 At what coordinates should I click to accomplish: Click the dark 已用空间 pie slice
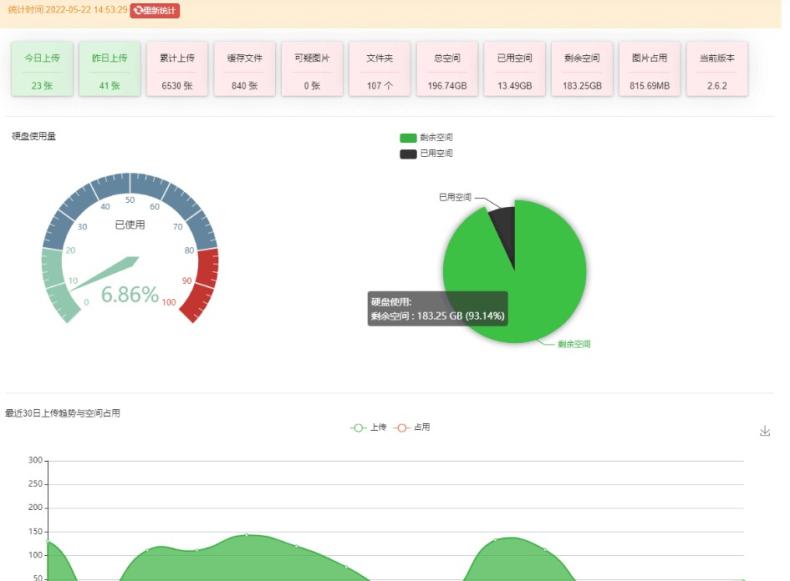[x=505, y=229]
